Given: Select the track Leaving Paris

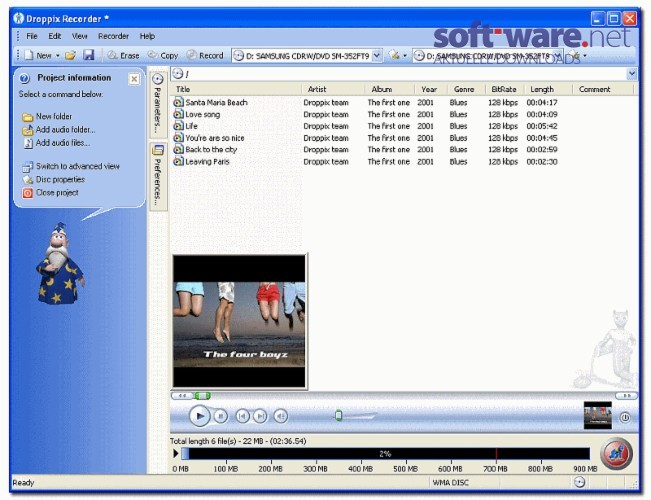Looking at the screenshot, I should click(x=207, y=162).
